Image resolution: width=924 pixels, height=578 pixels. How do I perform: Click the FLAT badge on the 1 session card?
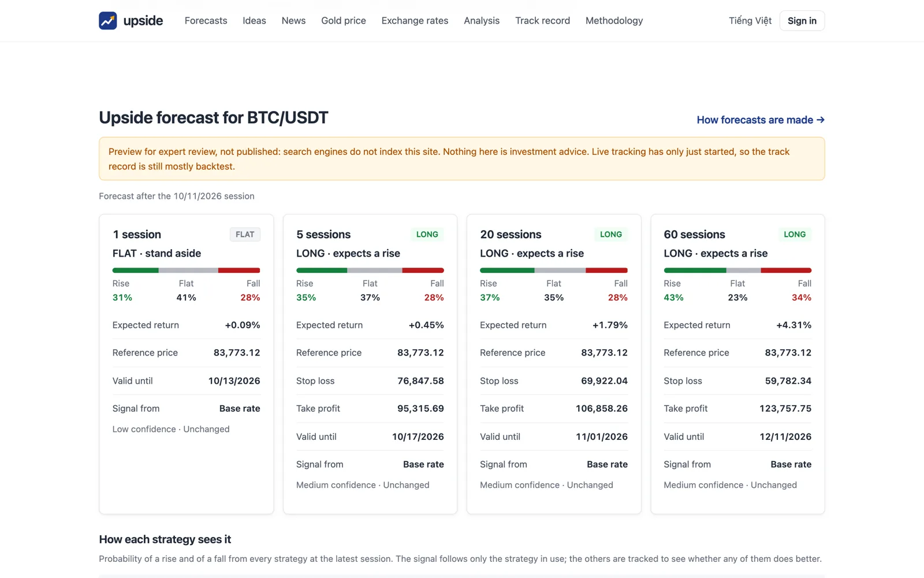click(245, 234)
